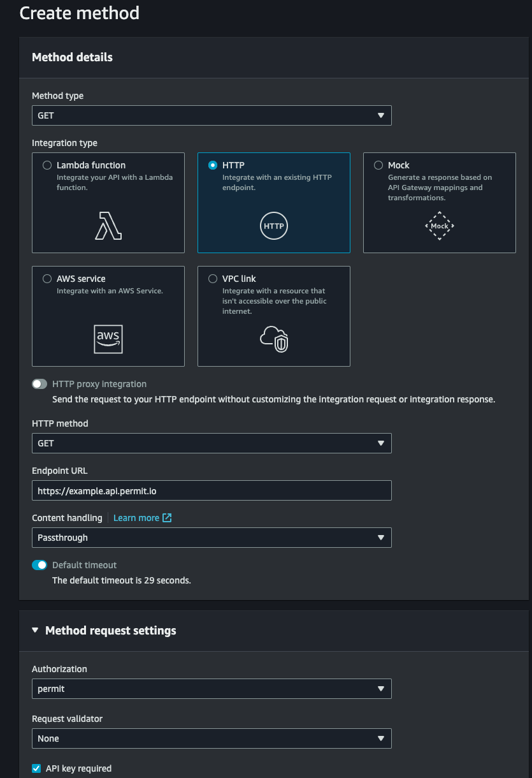Open the Authorization dropdown showing permit

pos(212,689)
